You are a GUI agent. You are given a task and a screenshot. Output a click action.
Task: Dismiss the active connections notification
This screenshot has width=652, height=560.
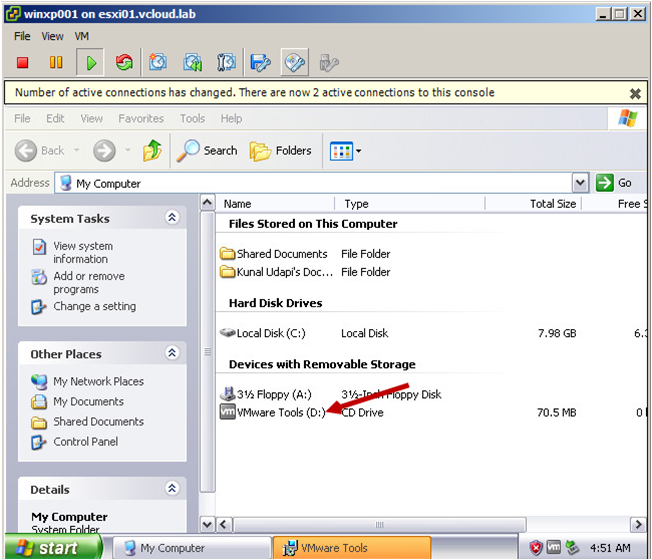635,94
